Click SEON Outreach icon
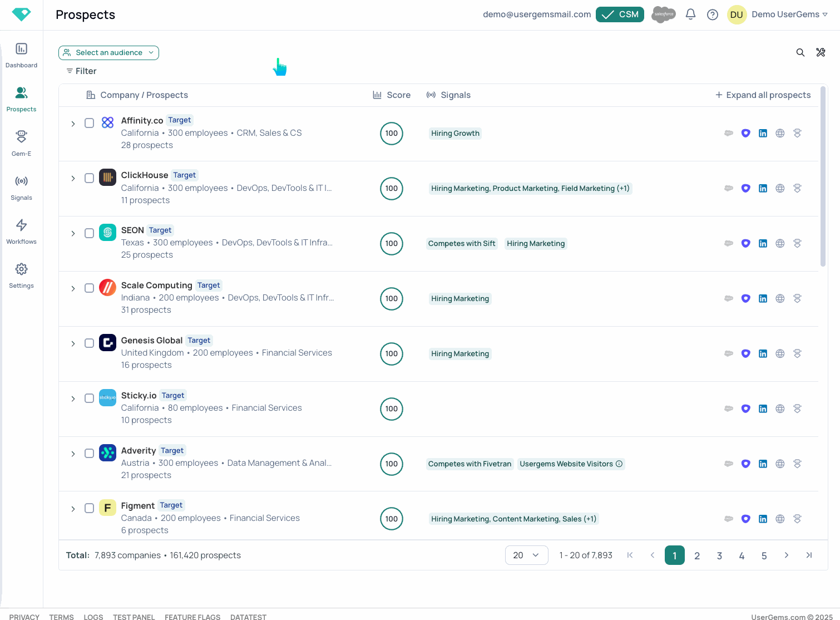840x620 pixels. 746,243
